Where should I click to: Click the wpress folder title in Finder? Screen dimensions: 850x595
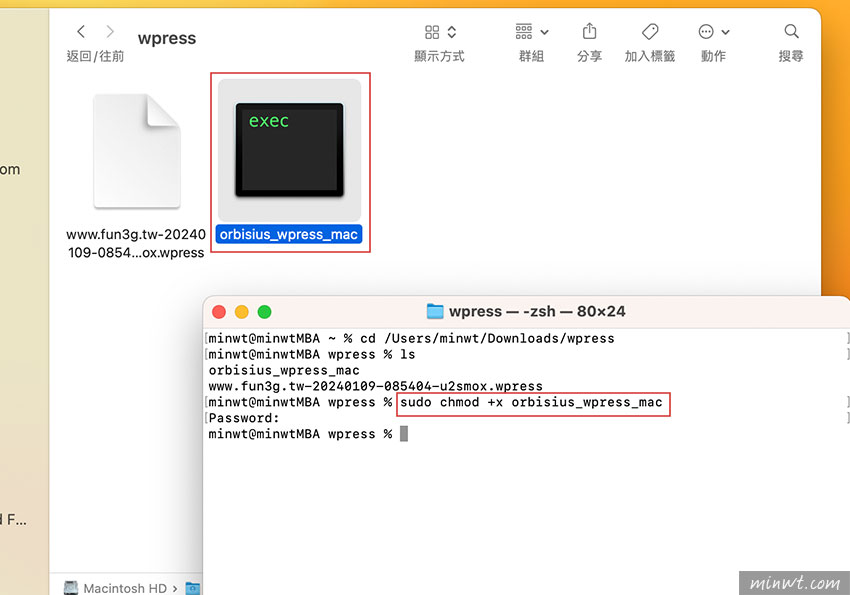point(167,38)
